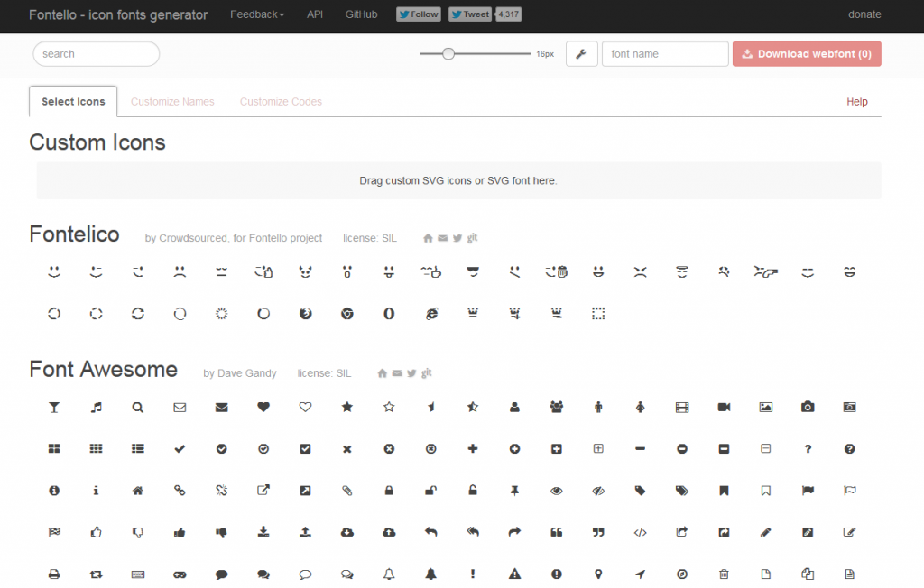Toggle selection of the star icon
The width and height of the screenshot is (924, 588).
click(x=347, y=407)
